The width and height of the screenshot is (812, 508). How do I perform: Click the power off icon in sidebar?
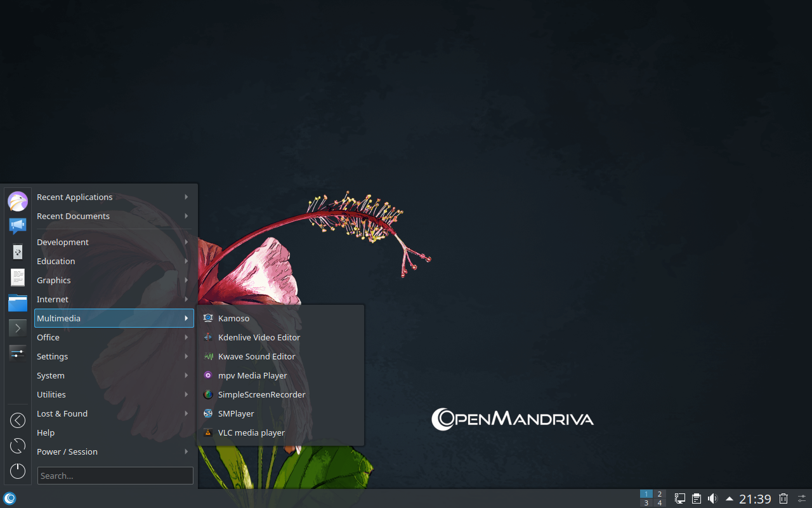(18, 471)
